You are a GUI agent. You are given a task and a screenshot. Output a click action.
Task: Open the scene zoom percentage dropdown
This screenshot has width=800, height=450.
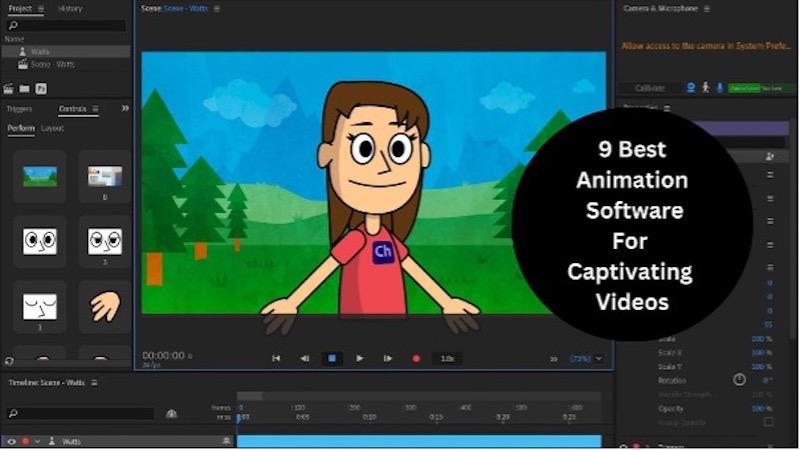tap(586, 358)
